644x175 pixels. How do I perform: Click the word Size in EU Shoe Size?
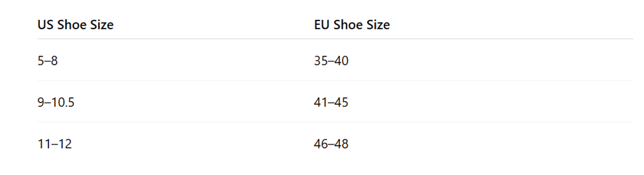click(378, 25)
